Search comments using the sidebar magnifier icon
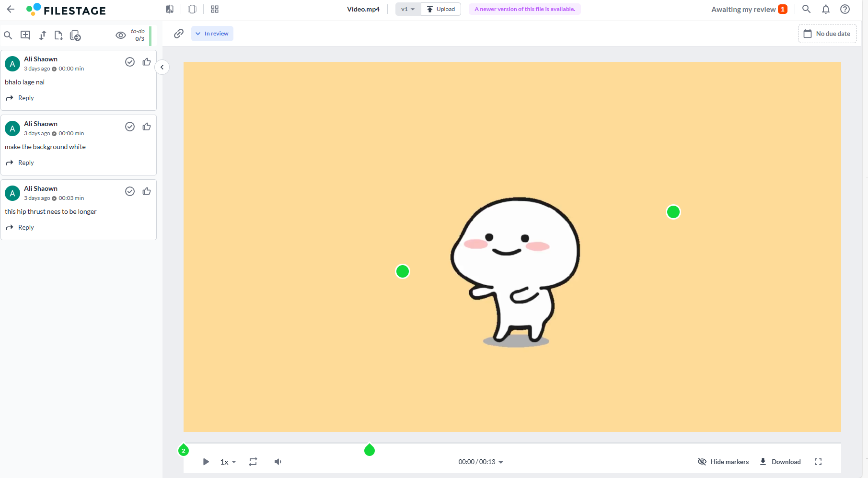The width and height of the screenshot is (868, 478). [8, 35]
